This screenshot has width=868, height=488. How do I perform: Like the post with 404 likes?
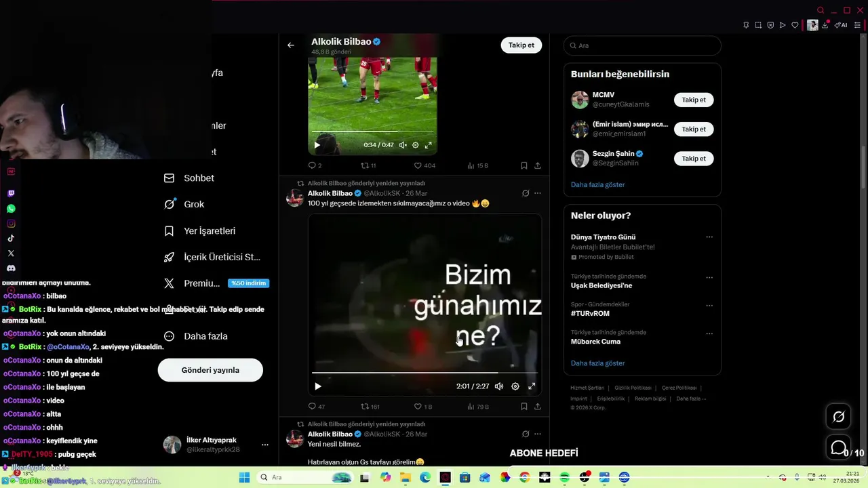pos(425,165)
